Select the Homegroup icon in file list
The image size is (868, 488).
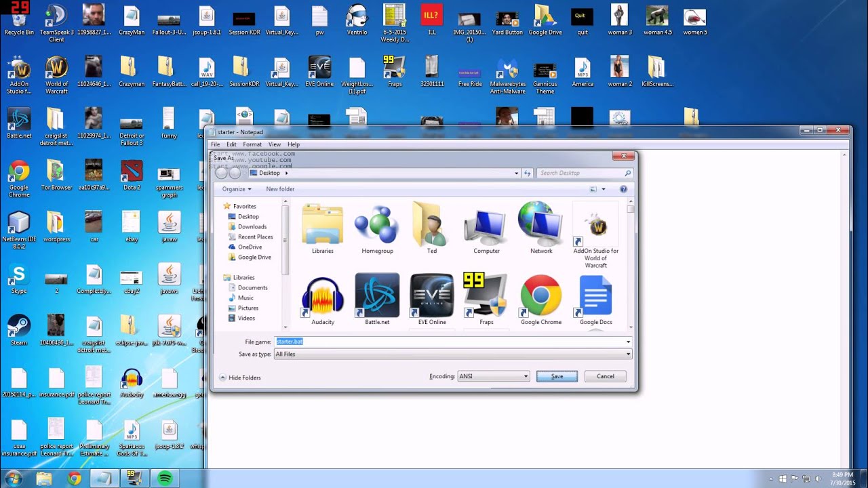[x=377, y=228]
